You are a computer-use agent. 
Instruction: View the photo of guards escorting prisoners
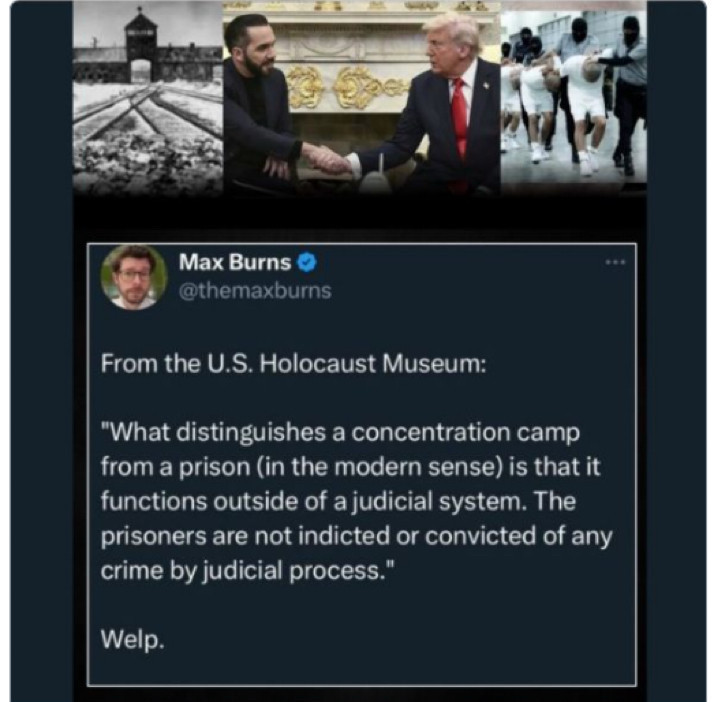click(x=573, y=93)
